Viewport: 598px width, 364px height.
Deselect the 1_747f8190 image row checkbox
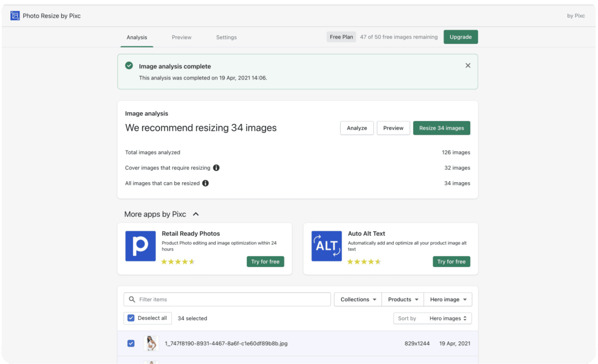coord(131,343)
